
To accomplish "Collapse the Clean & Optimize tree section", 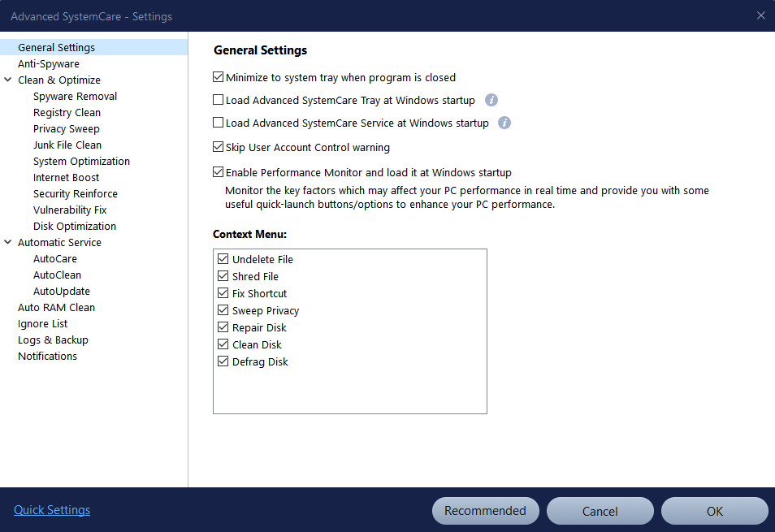I will tap(8, 80).
